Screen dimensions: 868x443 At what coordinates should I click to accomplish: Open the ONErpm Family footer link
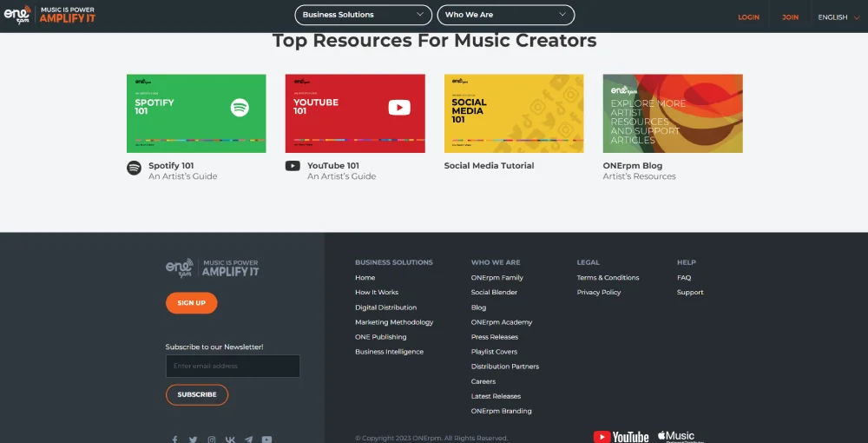pyautogui.click(x=497, y=277)
